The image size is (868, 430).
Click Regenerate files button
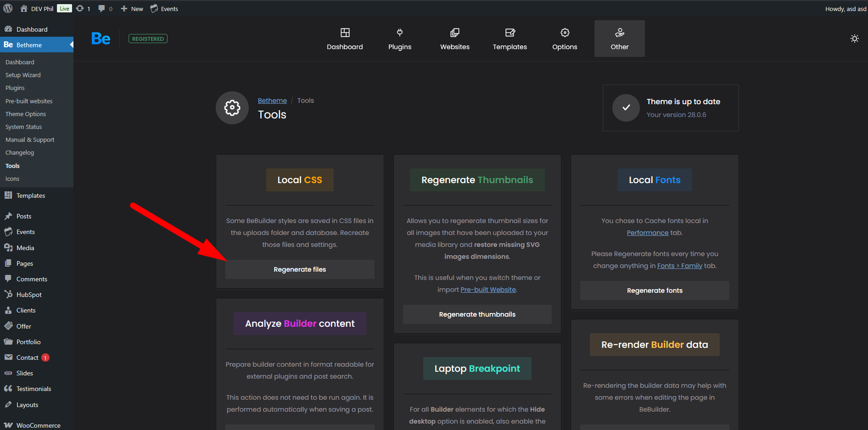click(300, 269)
